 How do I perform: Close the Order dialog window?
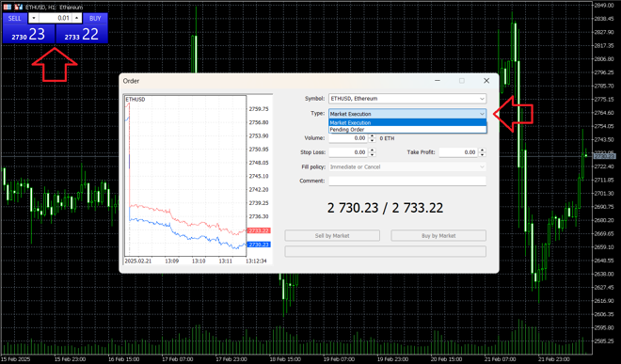pos(486,81)
